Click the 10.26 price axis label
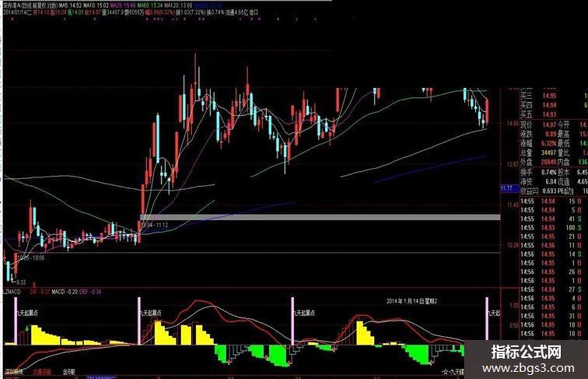Image resolution: width=588 pixels, height=379 pixels. click(512, 245)
